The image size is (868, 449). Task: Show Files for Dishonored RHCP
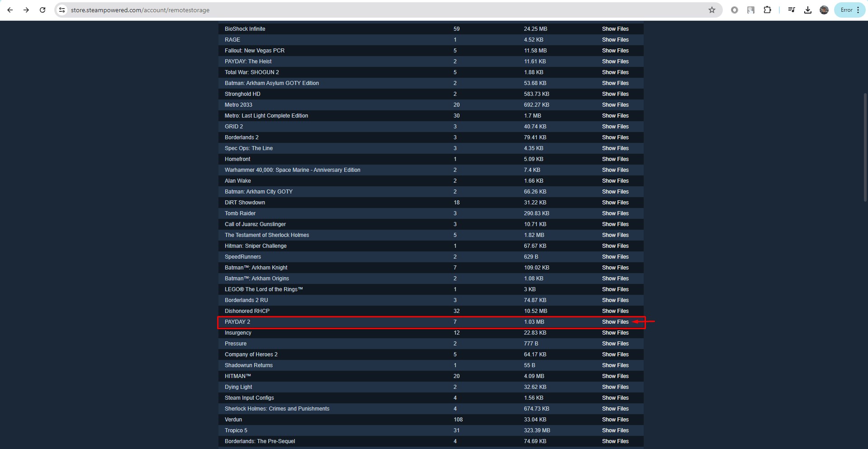[615, 311]
